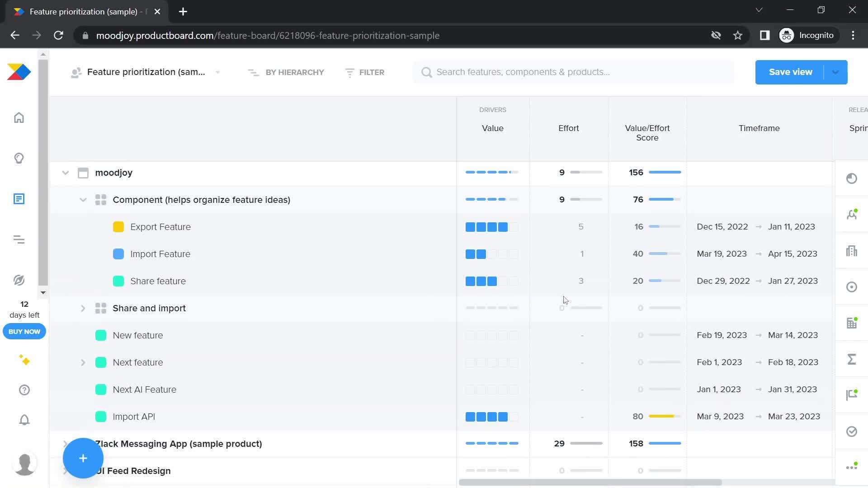Open the user profile avatar
The height and width of the screenshot is (488, 868).
tap(24, 464)
